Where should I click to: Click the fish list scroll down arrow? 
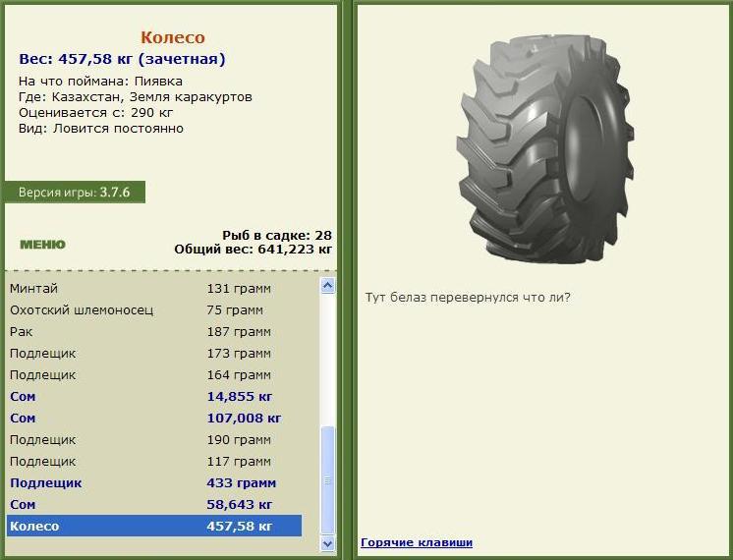328,543
